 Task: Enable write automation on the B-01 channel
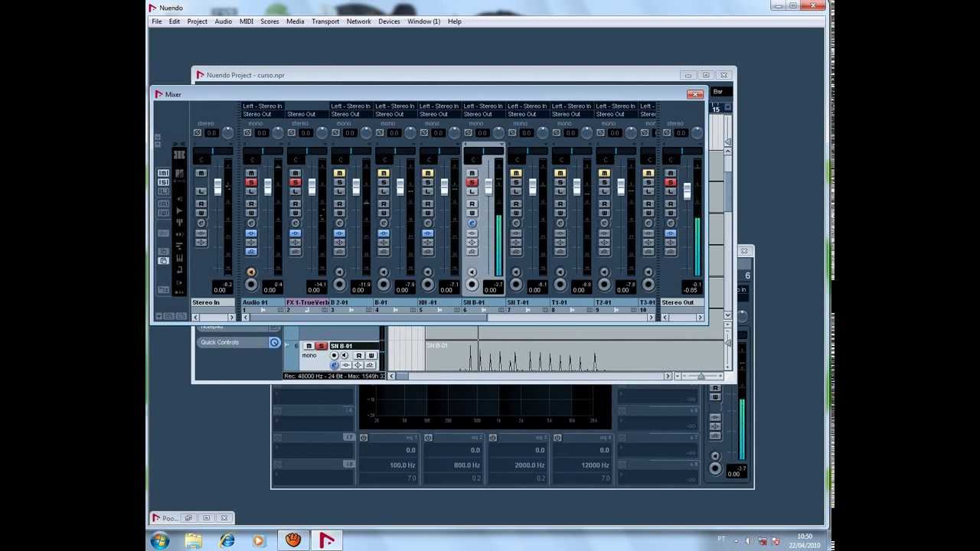pyautogui.click(x=384, y=213)
